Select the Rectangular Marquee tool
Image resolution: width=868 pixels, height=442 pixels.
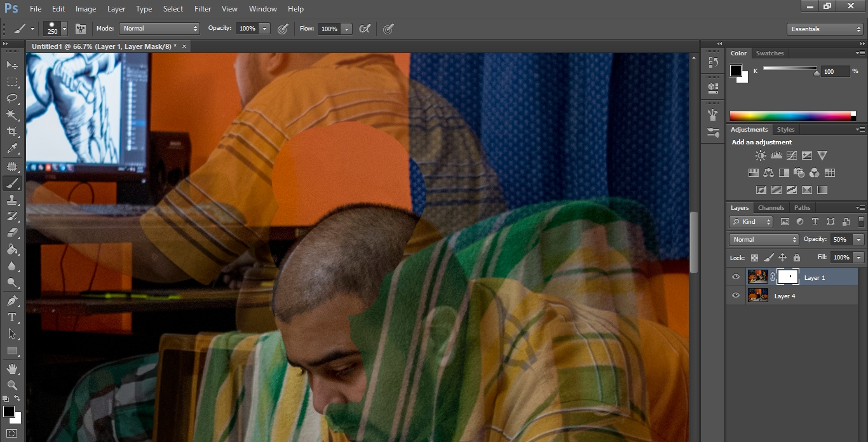point(12,82)
